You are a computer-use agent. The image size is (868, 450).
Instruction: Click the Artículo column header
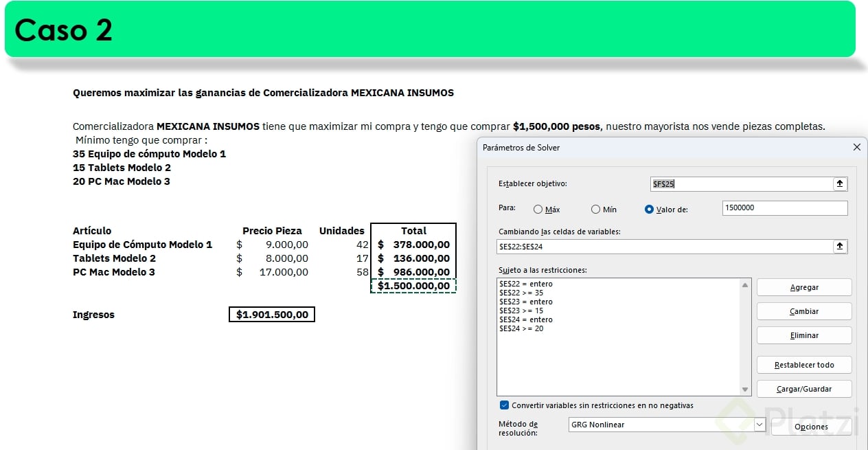tap(92, 231)
